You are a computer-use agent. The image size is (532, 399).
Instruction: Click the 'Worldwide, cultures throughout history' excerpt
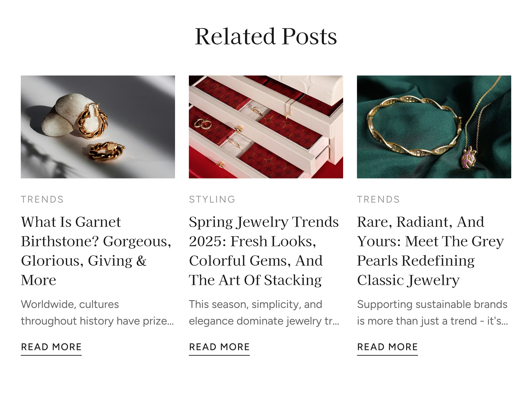coord(97,313)
